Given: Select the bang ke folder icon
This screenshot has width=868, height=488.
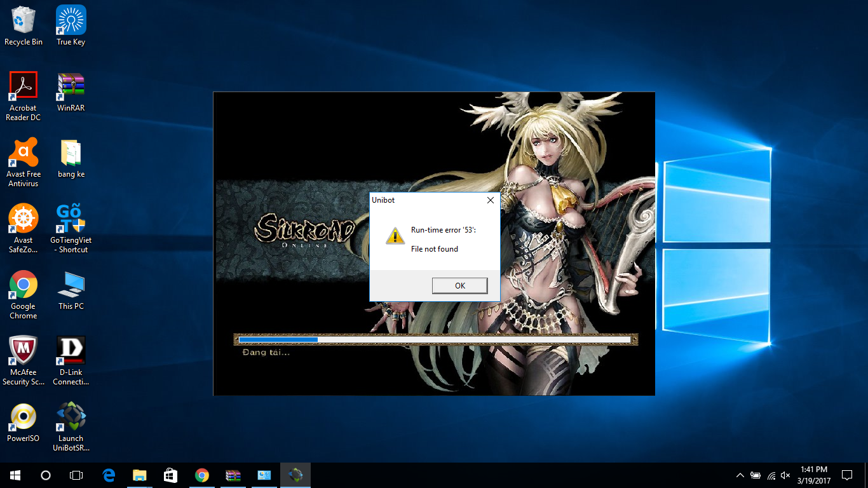Looking at the screenshot, I should coord(71,158).
